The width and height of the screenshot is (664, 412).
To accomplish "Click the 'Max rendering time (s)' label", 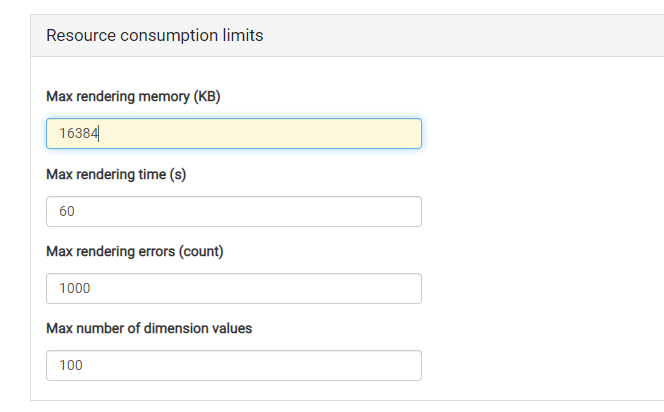I will coord(116,174).
